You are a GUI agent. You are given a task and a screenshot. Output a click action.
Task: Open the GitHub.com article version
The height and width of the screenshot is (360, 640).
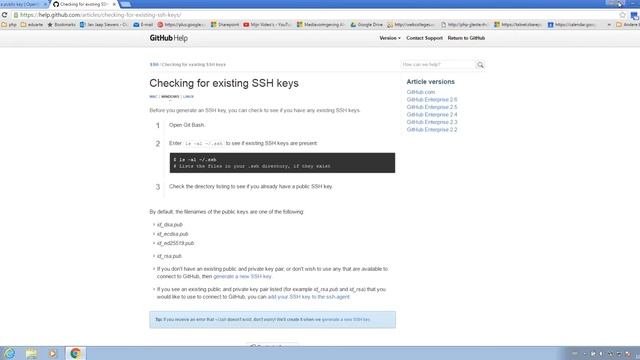tap(420, 92)
